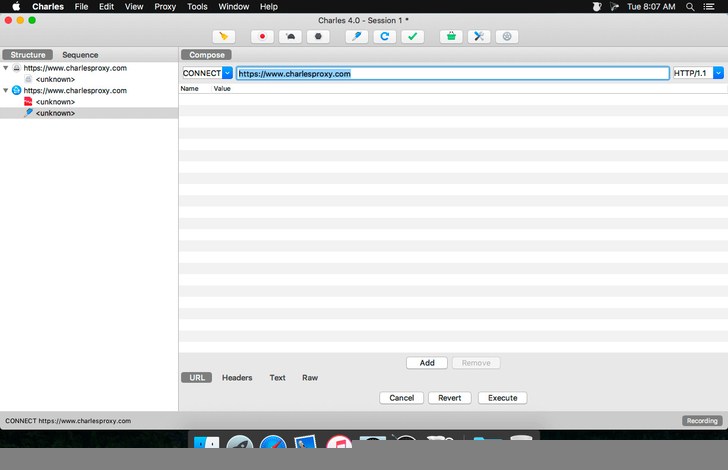The height and width of the screenshot is (470, 728).
Task: Select the selected pen-icon unknown request in tree
Action: 55,114
